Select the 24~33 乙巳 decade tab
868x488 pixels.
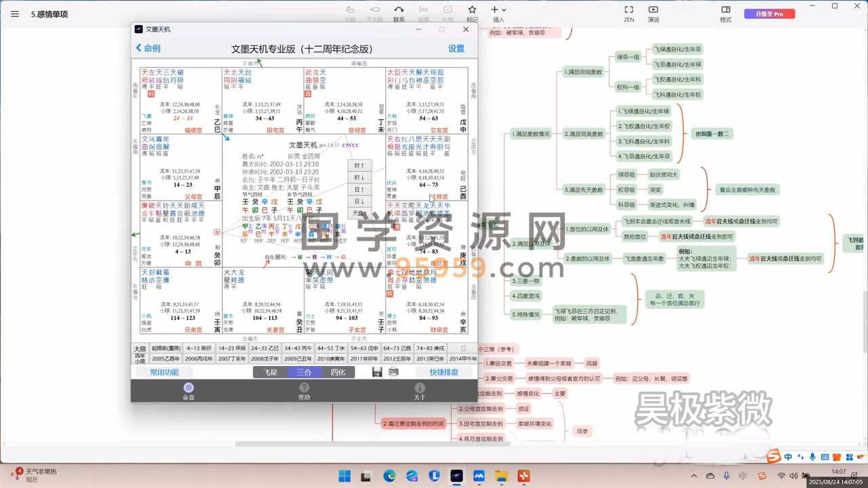(264, 348)
